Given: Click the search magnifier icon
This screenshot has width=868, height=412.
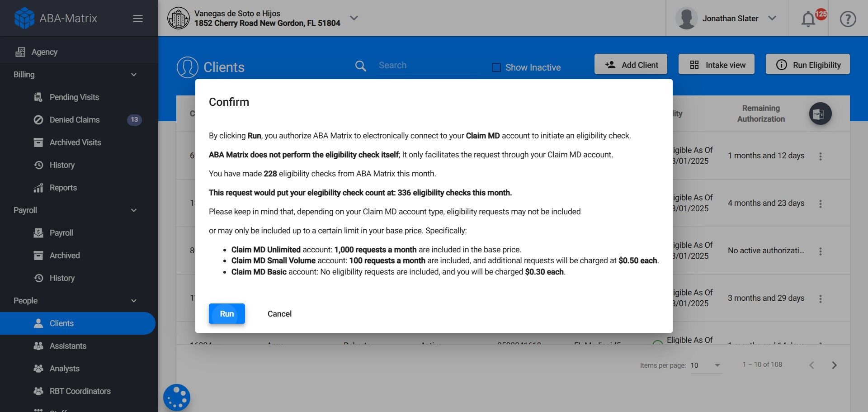Looking at the screenshot, I should click(360, 66).
